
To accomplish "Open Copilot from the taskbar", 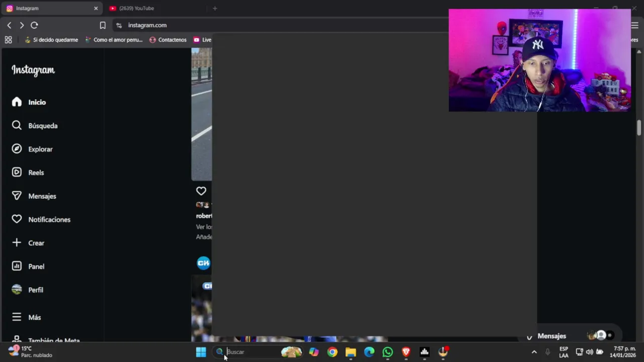I will tap(314, 352).
